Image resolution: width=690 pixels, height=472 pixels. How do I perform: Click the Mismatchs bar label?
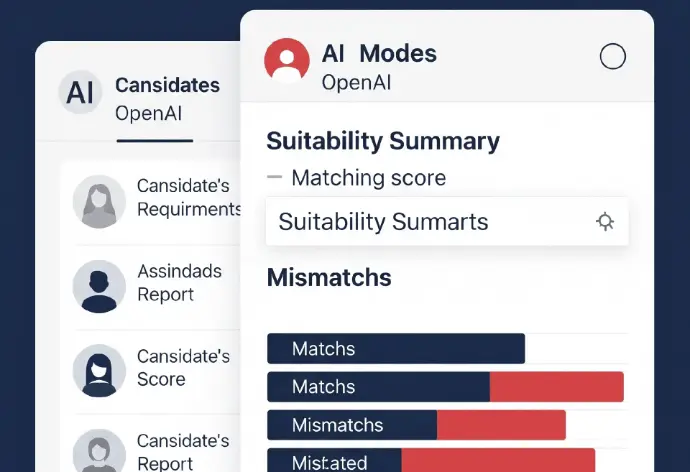[x=337, y=425]
